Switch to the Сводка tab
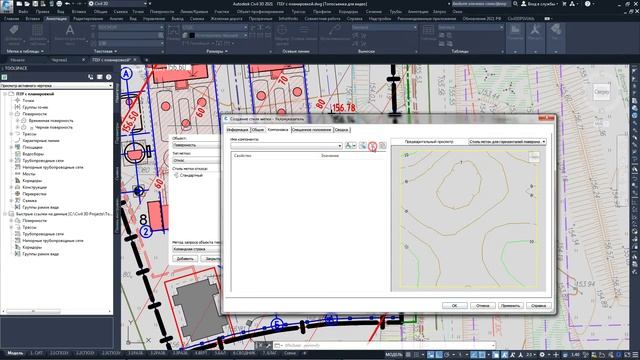 342,130
